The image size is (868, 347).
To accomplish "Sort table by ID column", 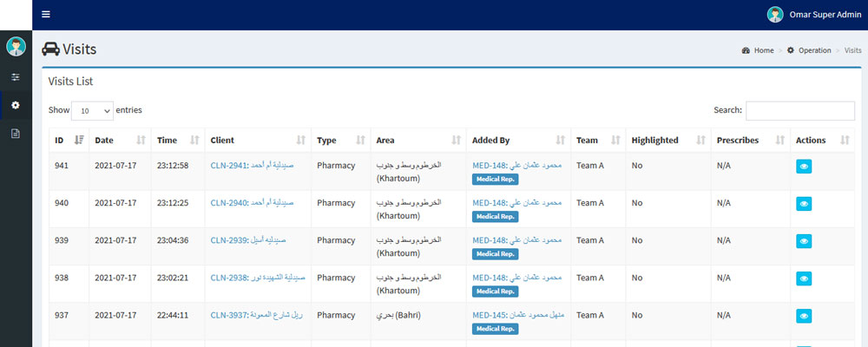I will (69, 141).
